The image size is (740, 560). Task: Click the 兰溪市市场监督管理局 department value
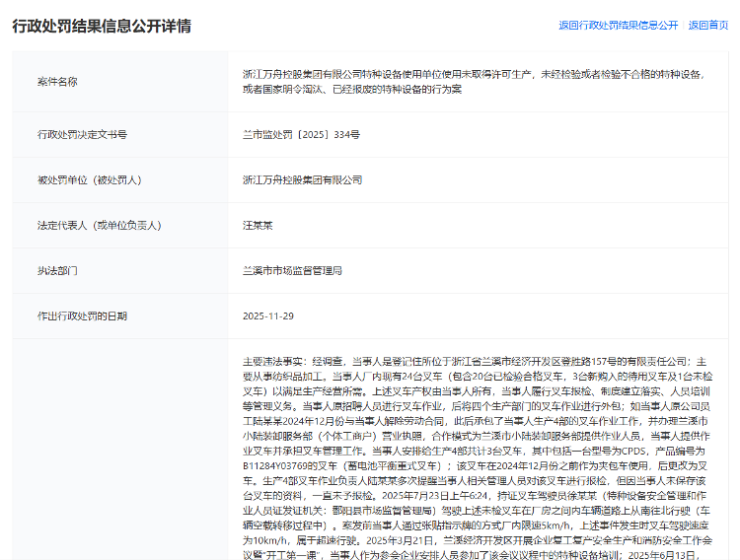coord(294,270)
